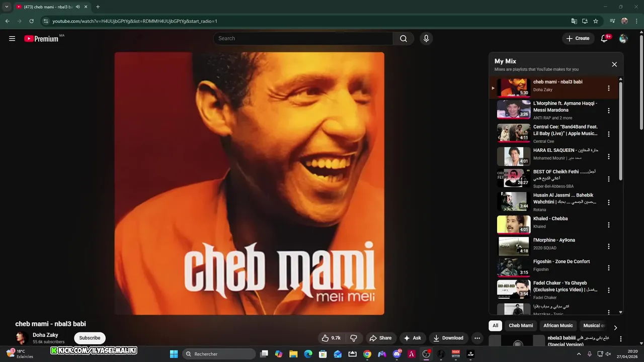The height and width of the screenshot is (362, 644).
Task: Open options for Figoshin - Zone De Confort
Action: 608,268
